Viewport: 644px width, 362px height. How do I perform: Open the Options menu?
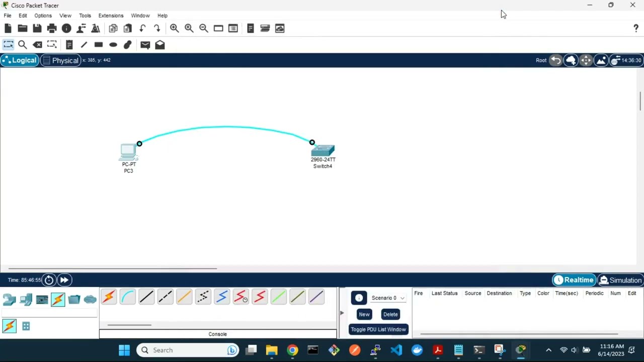[x=43, y=16]
